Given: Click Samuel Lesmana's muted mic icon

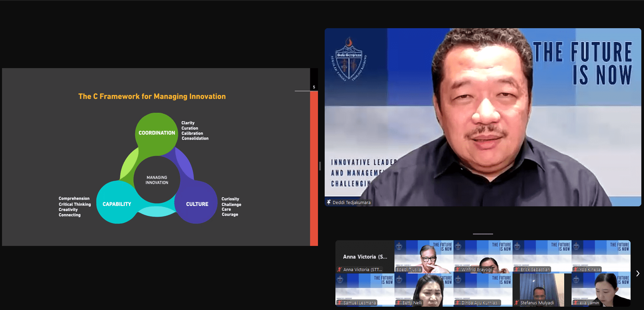Looking at the screenshot, I should point(339,303).
